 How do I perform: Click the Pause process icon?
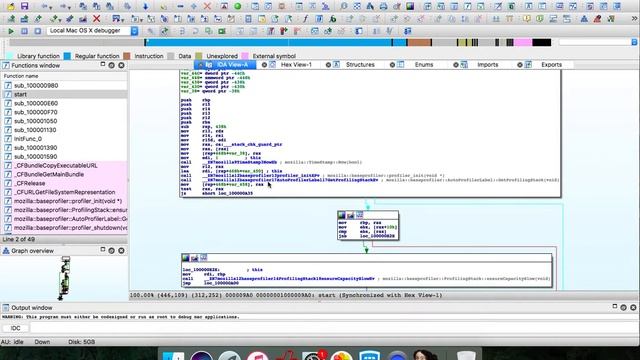[x=24, y=31]
